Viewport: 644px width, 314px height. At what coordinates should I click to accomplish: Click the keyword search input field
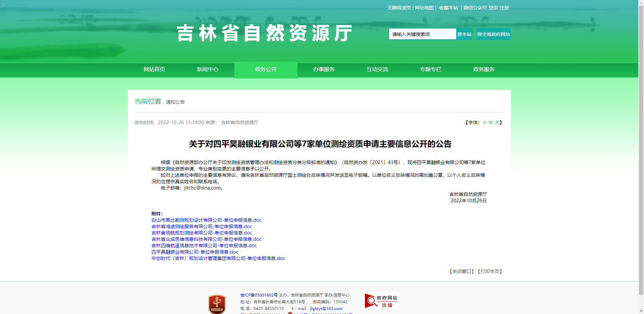422,34
